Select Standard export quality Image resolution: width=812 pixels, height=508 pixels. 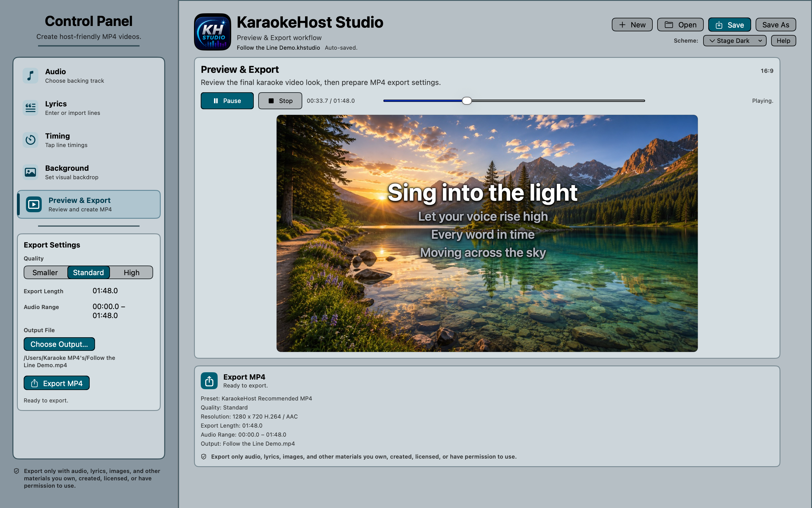pos(89,272)
